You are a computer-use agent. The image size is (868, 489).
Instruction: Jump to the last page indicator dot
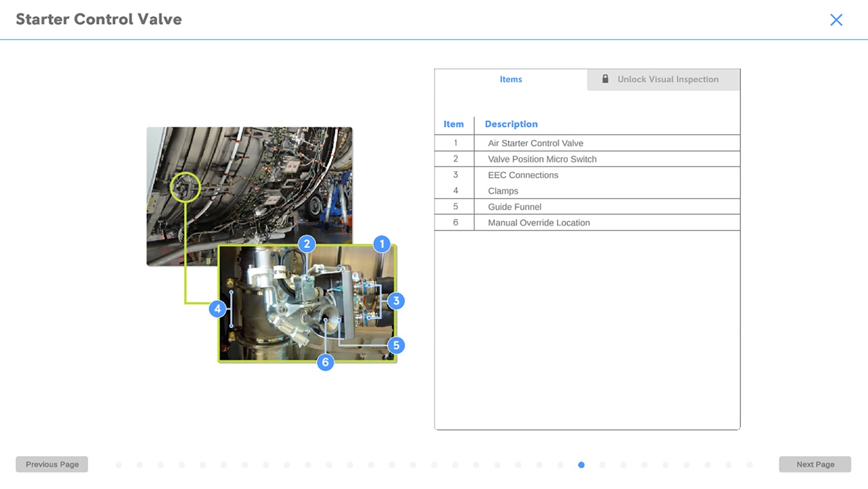click(x=750, y=465)
